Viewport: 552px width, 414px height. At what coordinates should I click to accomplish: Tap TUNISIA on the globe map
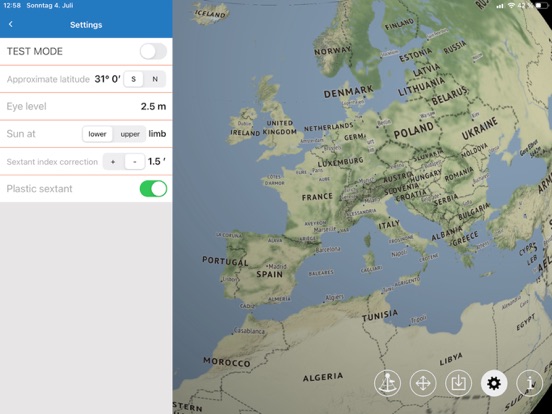380,315
